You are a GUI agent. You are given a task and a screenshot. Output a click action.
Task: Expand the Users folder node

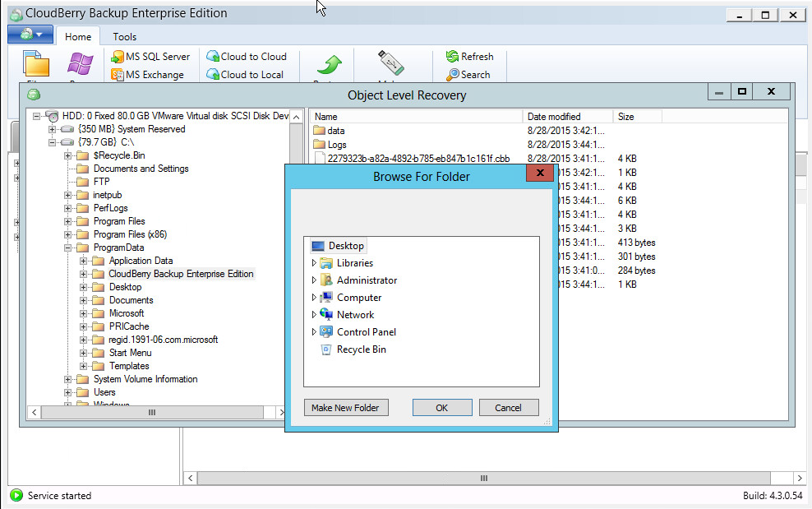coord(68,392)
